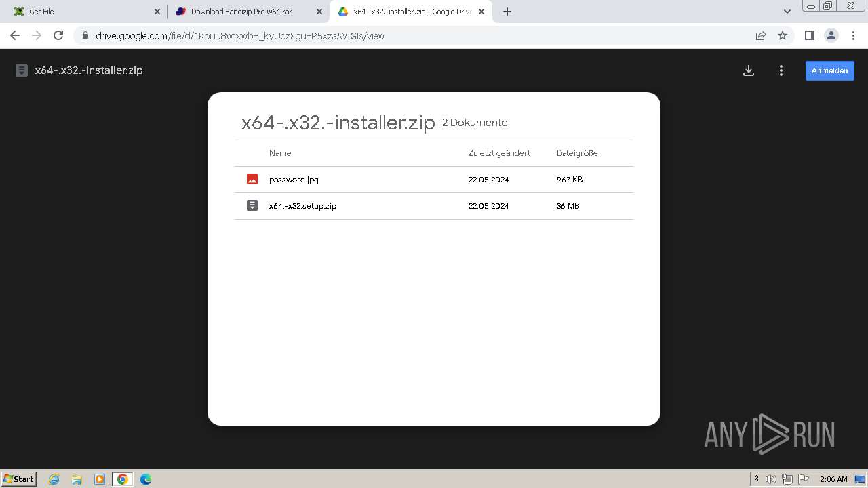Click the x64-.x32.-installer.zip title in the top bar

click(89, 70)
